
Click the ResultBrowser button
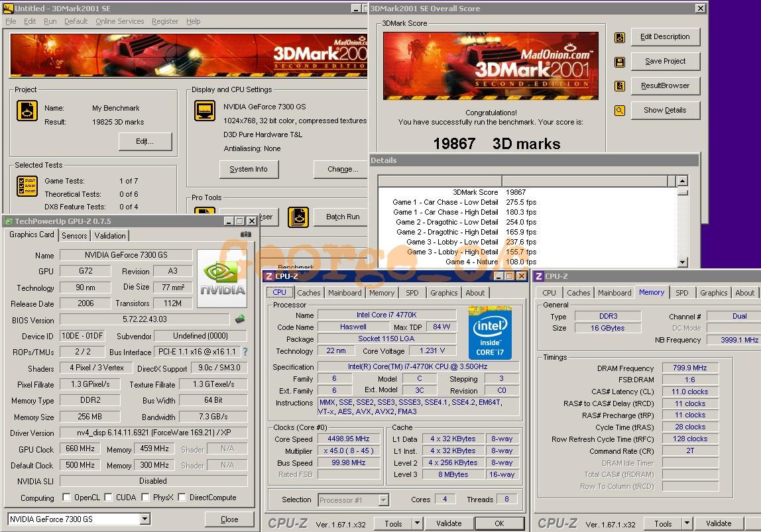tap(666, 86)
